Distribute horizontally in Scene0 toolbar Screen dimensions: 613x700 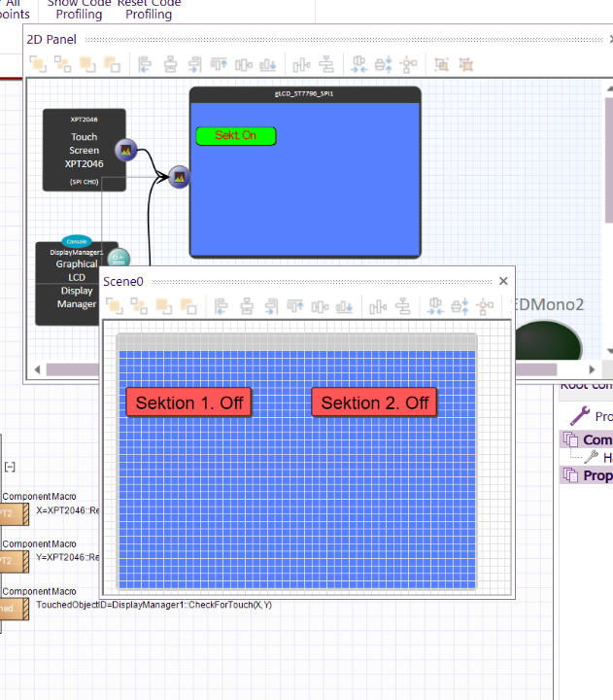tap(378, 306)
